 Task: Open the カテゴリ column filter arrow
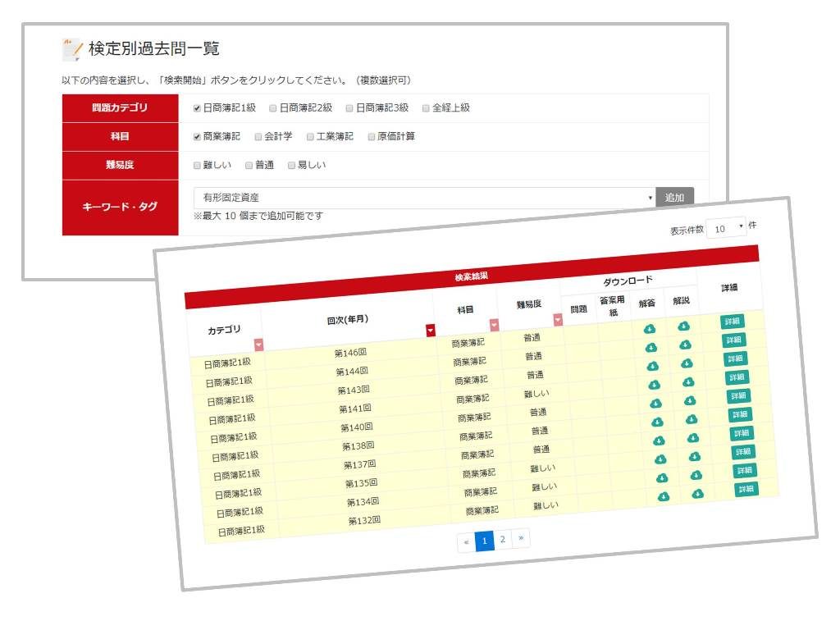pyautogui.click(x=258, y=345)
